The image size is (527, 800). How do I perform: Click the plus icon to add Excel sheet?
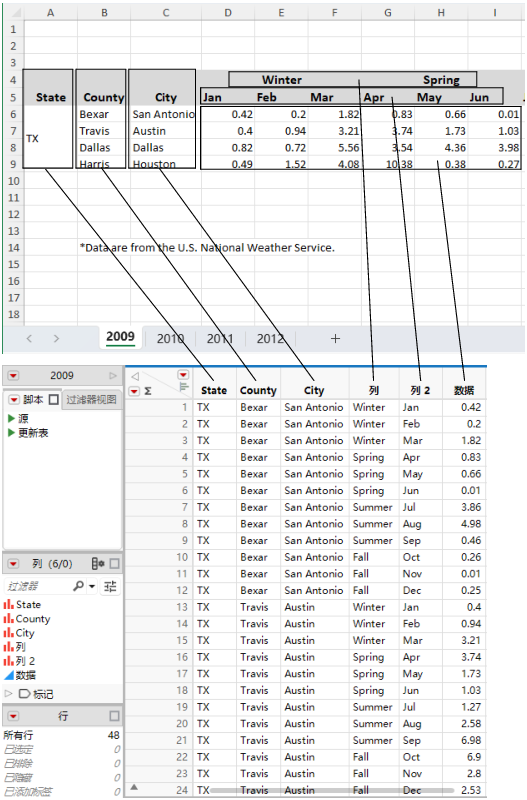click(335, 338)
